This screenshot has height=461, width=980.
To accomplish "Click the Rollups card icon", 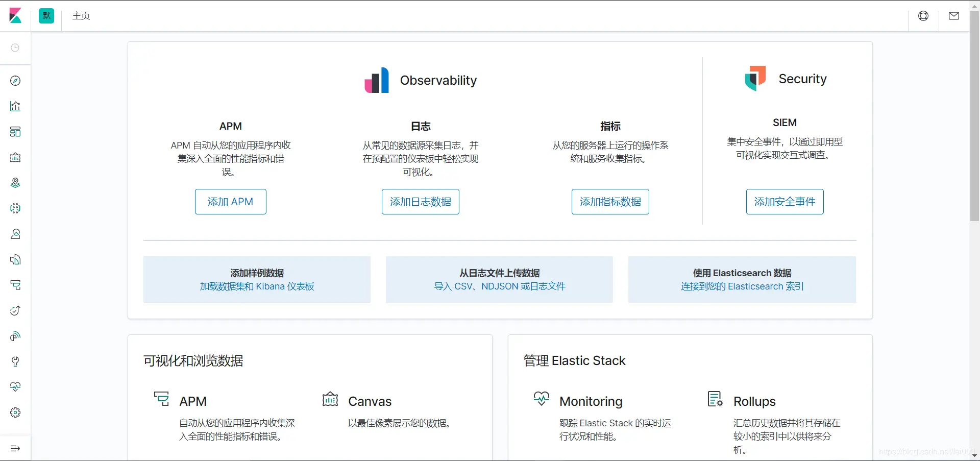I will pyautogui.click(x=716, y=399).
